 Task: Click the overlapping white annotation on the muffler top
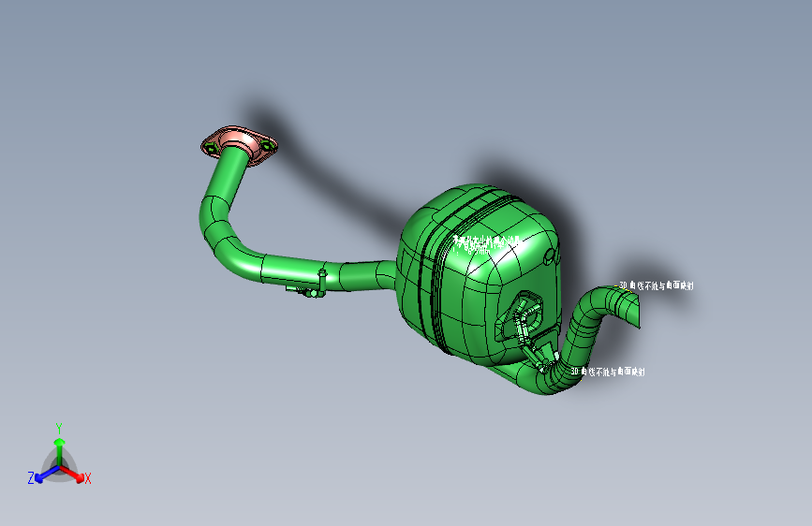(486, 244)
